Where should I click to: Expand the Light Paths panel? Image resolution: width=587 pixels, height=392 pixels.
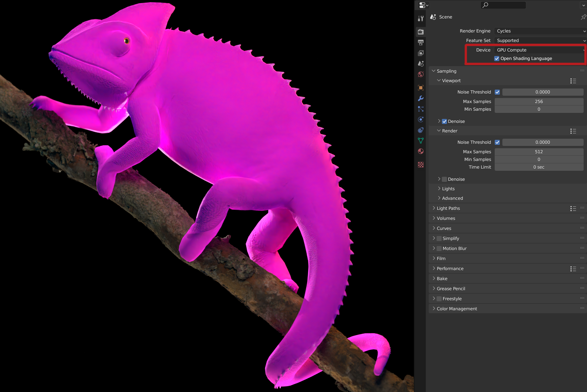coord(448,208)
